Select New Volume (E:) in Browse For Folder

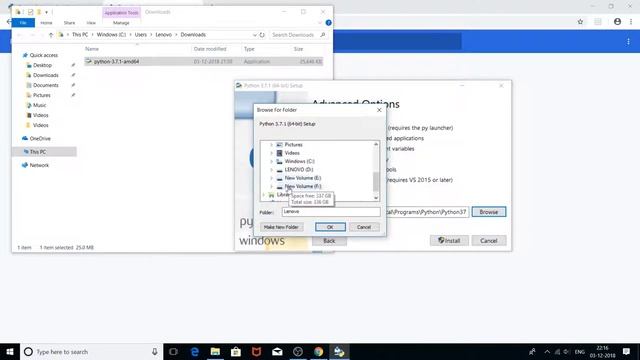[302, 178]
